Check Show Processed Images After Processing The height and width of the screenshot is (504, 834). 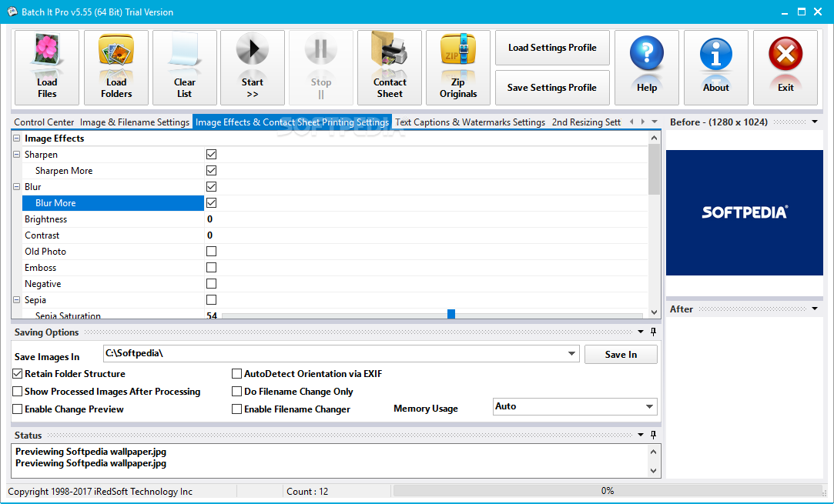click(18, 392)
